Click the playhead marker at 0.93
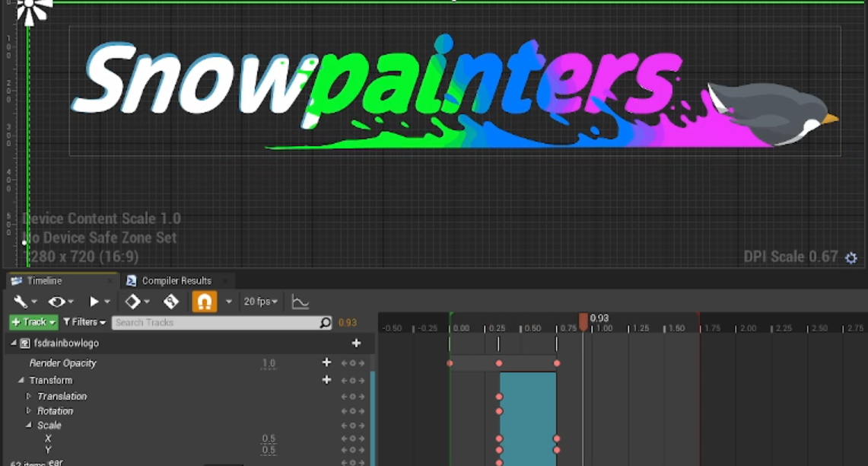Screen dimensions: 868x466 pyautogui.click(x=583, y=321)
